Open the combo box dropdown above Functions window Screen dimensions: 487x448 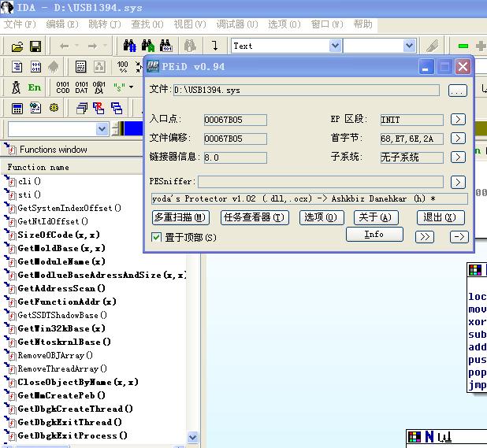tap(102, 129)
